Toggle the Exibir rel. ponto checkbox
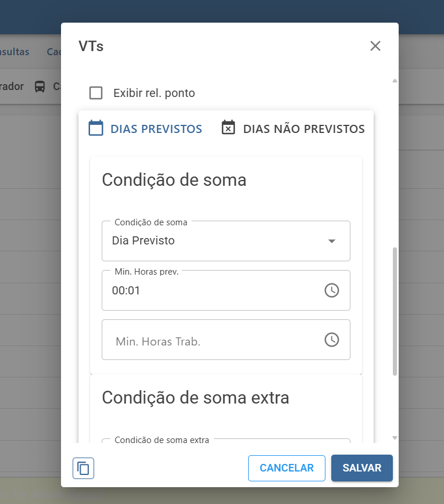 click(x=96, y=93)
